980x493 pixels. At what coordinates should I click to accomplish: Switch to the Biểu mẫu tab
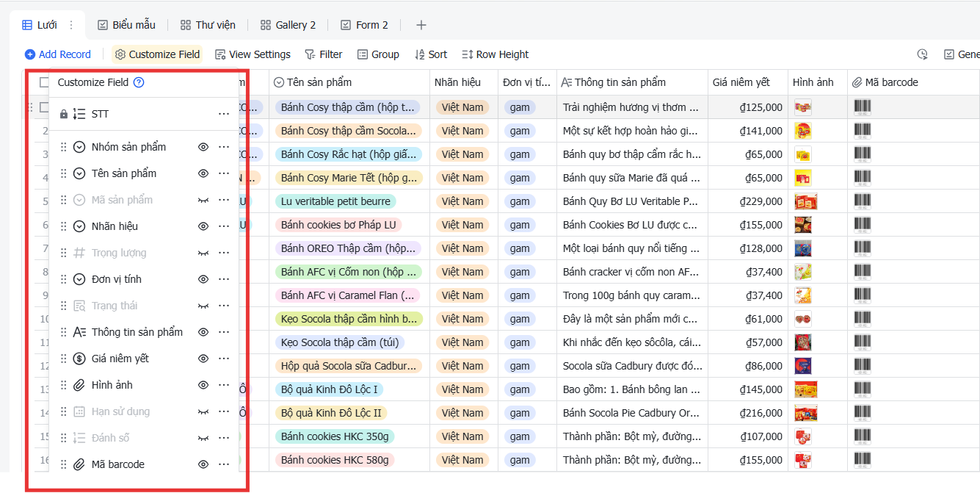coord(126,25)
